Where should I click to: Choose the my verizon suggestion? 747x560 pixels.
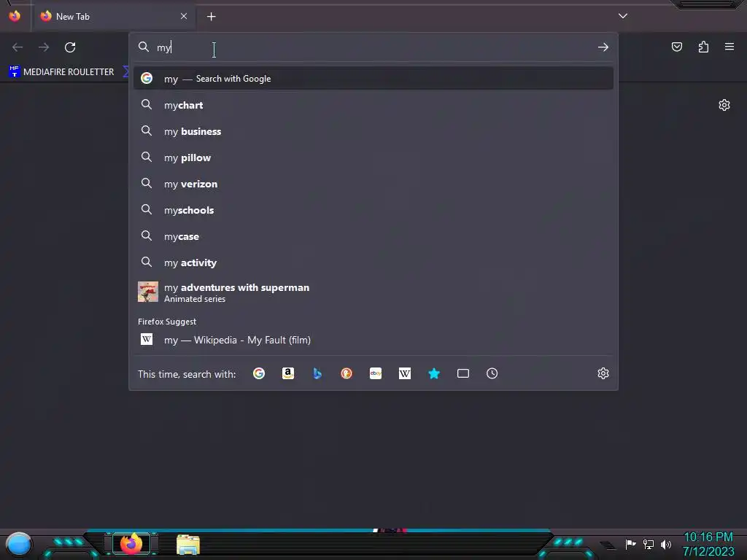click(373, 183)
